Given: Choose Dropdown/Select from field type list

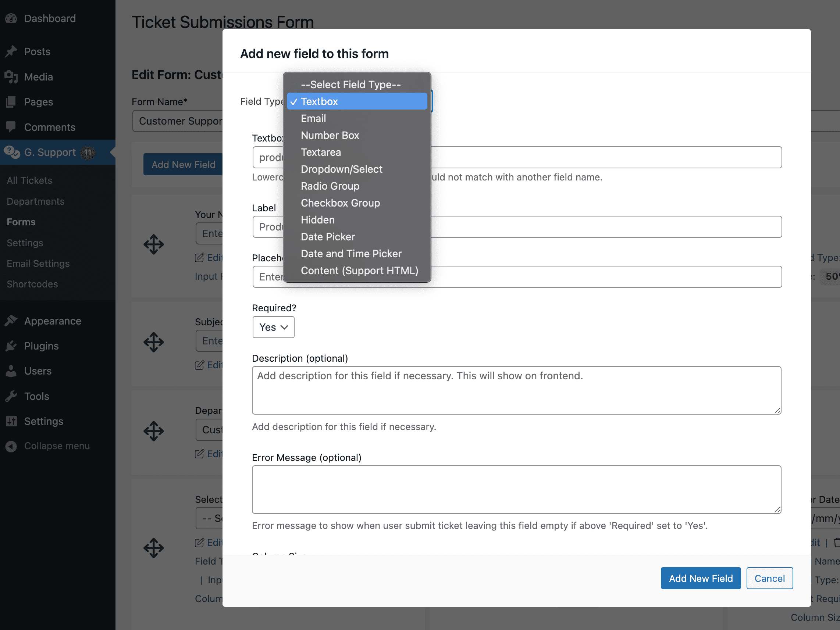Looking at the screenshot, I should pos(341,169).
